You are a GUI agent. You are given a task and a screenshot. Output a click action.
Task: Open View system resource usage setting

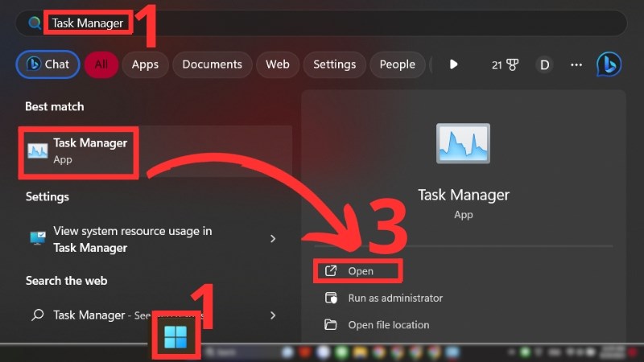click(155, 239)
